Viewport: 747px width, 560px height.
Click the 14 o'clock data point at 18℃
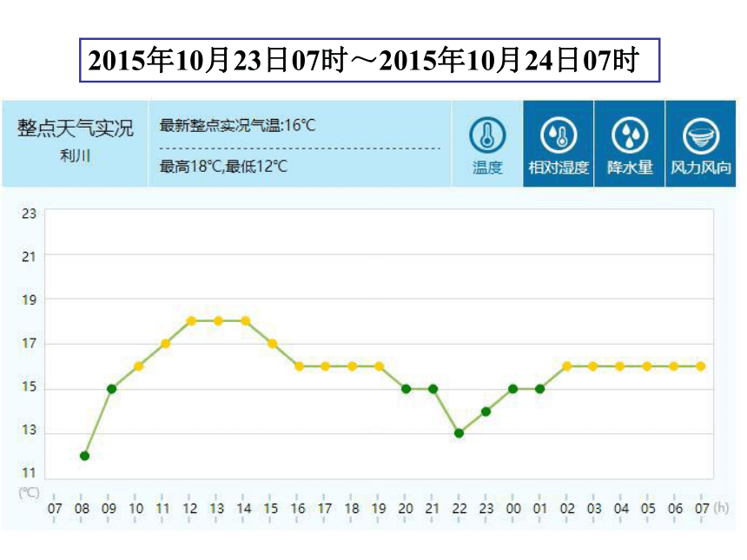(246, 321)
